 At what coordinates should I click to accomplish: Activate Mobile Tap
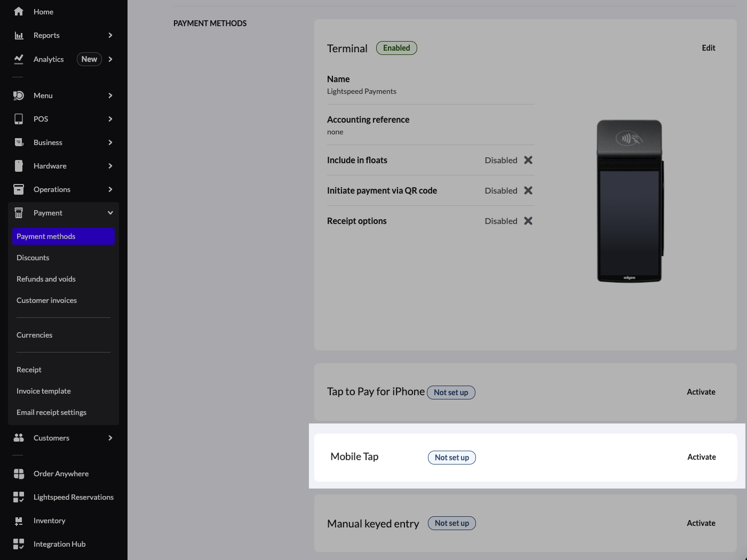702,457
